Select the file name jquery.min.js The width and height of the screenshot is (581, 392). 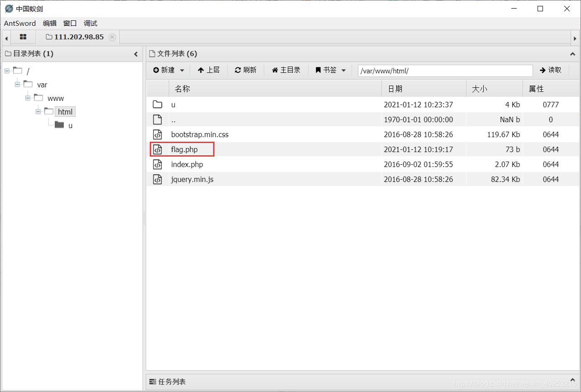(192, 179)
